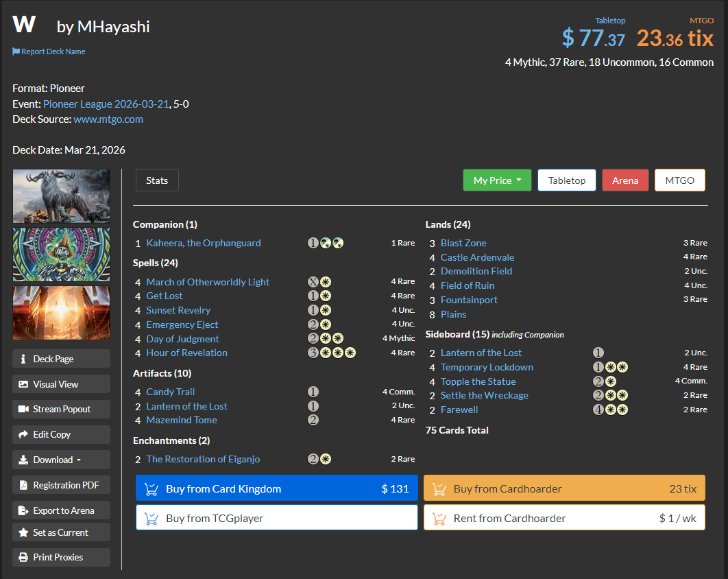This screenshot has height=579, width=728.
Task: Open Lantern of the Lost in Sideboard
Action: point(481,353)
